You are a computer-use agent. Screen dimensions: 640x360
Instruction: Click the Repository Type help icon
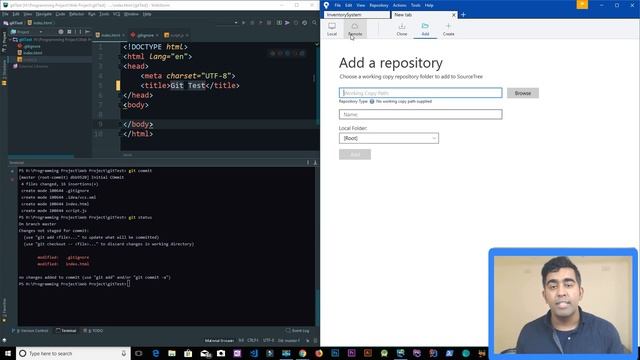372,101
